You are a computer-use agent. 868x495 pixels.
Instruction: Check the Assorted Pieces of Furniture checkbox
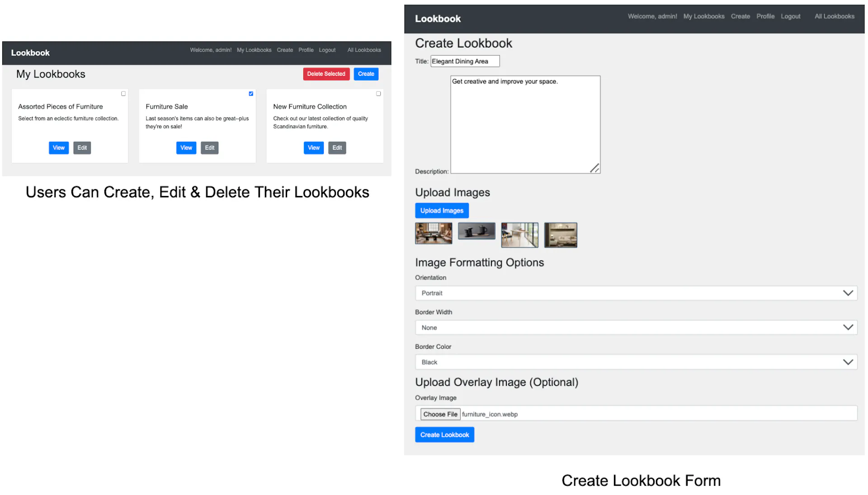click(x=123, y=93)
